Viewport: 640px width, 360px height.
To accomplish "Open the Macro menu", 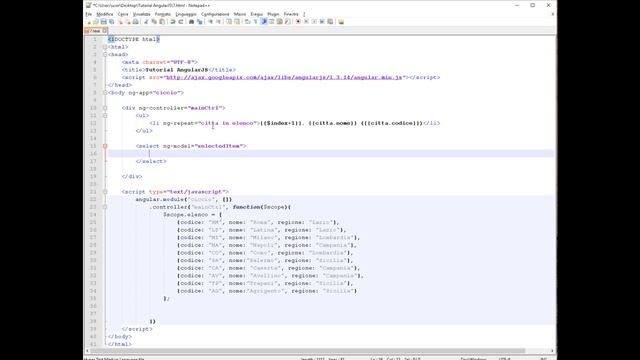I will click(x=240, y=14).
